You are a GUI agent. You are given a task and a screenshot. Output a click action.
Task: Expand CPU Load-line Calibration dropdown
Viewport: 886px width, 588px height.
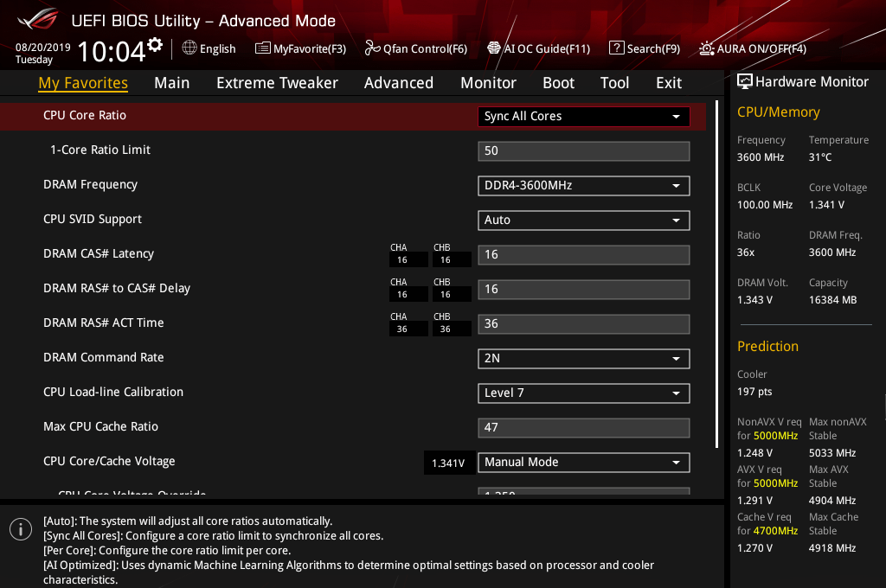[x=584, y=393]
